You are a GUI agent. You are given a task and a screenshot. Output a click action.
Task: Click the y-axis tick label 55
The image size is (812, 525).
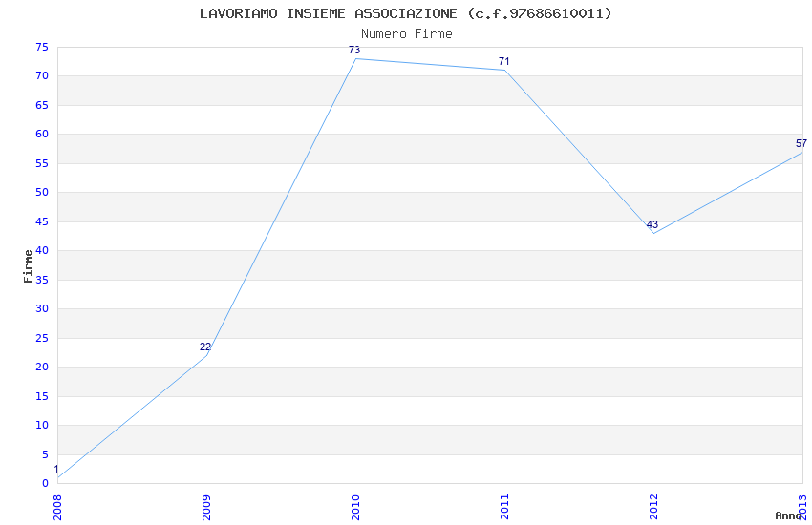42,163
